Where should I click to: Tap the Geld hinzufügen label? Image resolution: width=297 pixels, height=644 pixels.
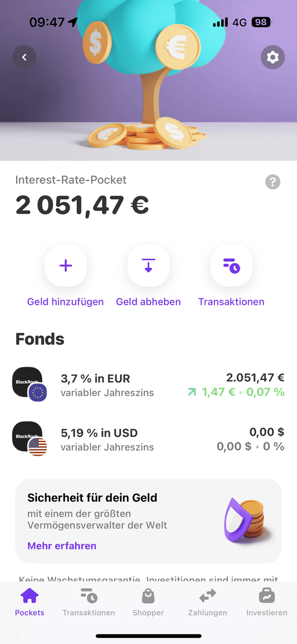(x=65, y=302)
